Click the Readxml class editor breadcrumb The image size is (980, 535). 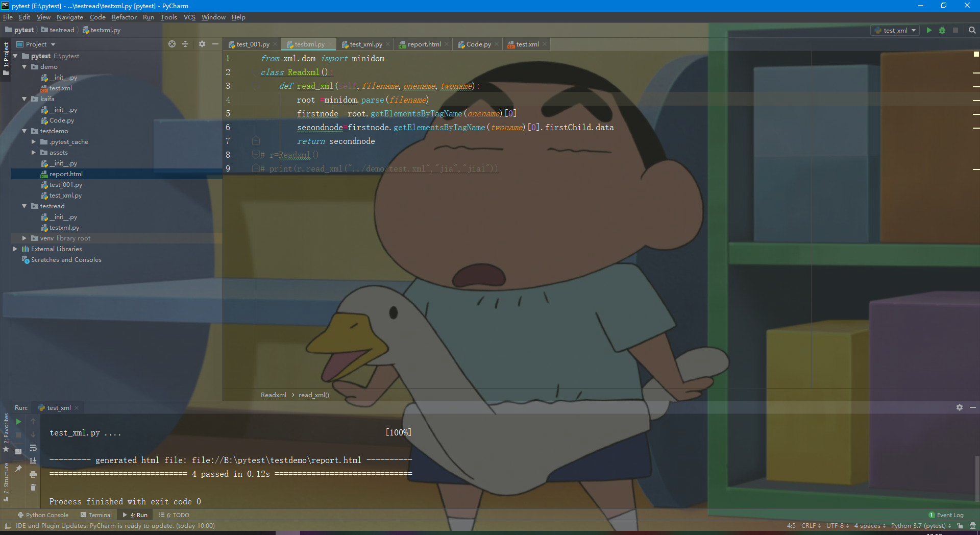274,395
